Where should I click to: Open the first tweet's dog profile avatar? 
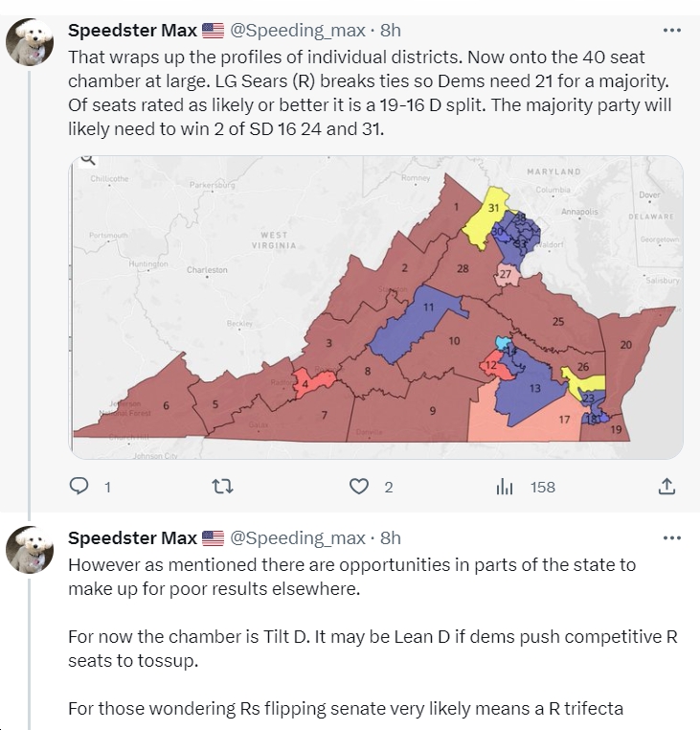[30, 42]
